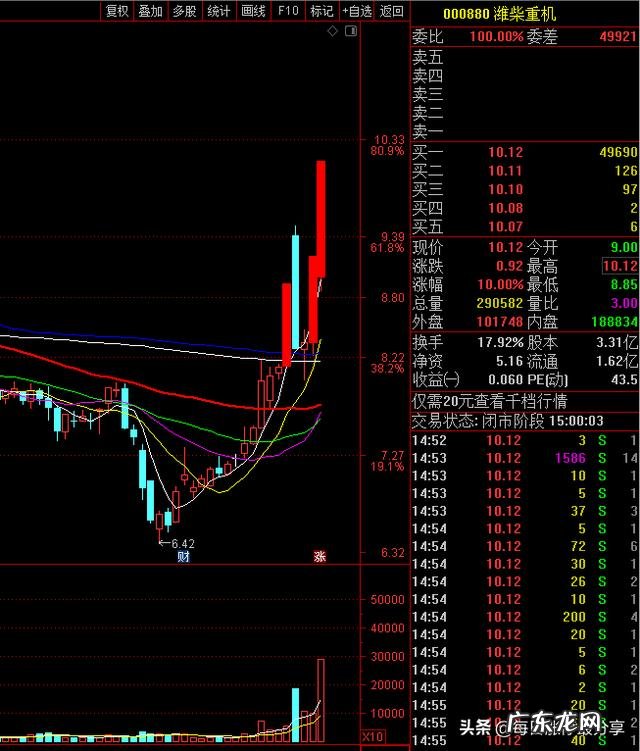Click the 买一 bid row at 10.12
The height and width of the screenshot is (751, 640).
[x=525, y=152]
